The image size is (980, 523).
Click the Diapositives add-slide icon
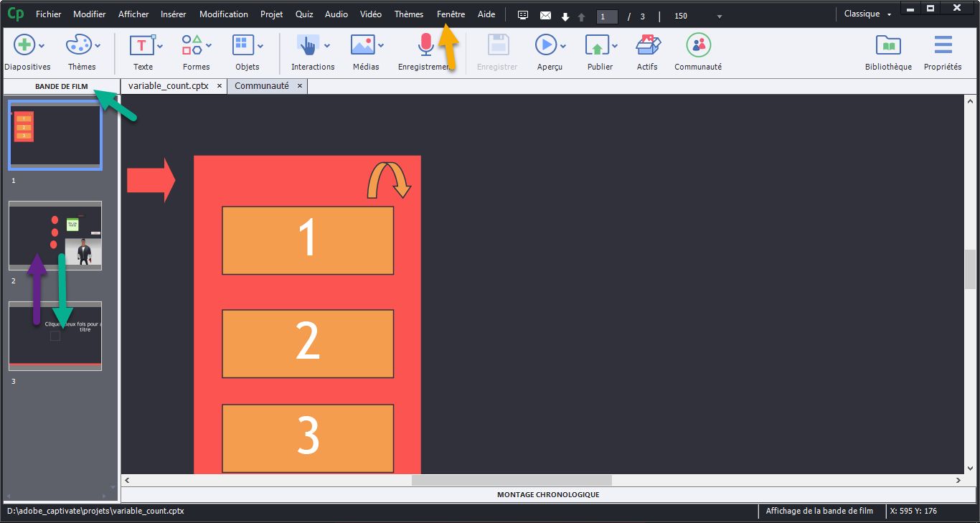tap(24, 45)
